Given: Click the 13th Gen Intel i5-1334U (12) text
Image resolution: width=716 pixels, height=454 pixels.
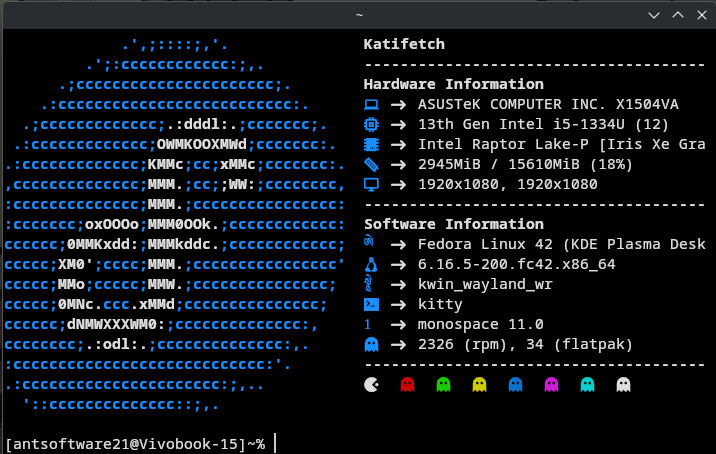Looking at the screenshot, I should point(543,125).
